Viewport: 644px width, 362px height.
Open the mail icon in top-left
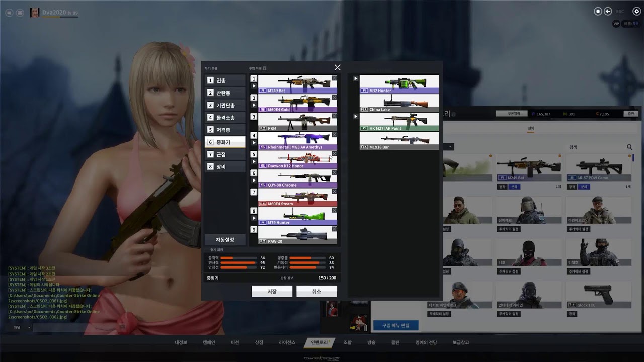(x=20, y=13)
